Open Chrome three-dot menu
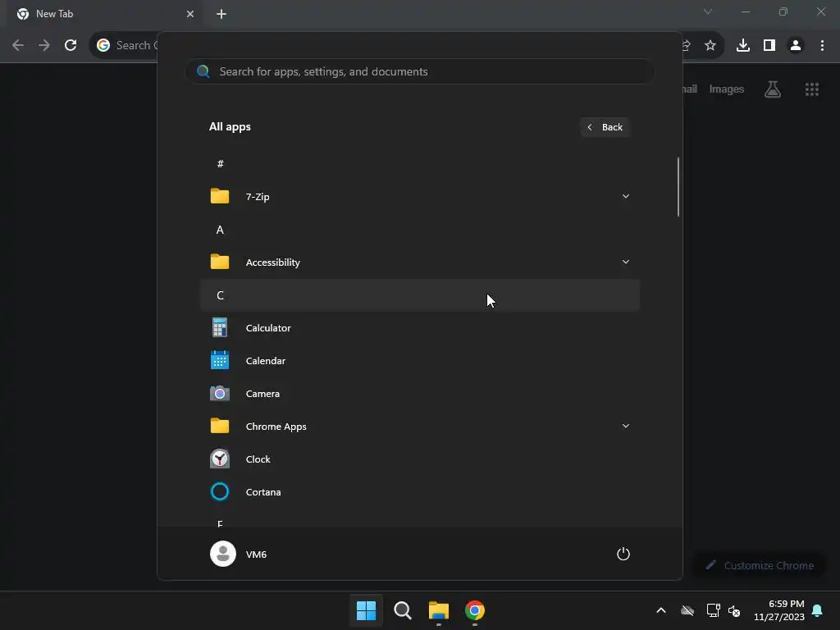 coord(822,45)
